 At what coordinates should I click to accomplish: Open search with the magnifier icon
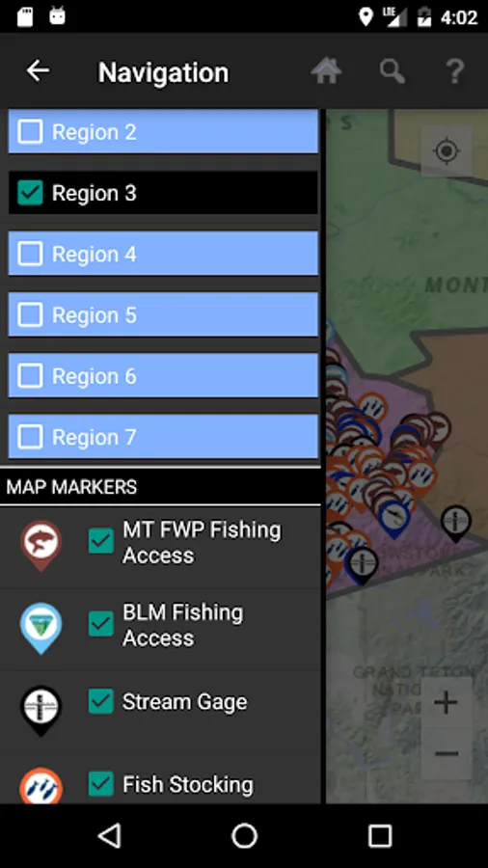392,71
